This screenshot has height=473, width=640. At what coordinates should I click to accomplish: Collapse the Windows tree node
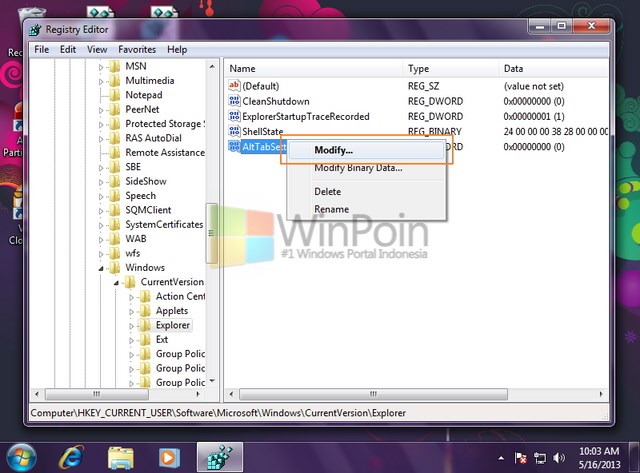coord(101,268)
